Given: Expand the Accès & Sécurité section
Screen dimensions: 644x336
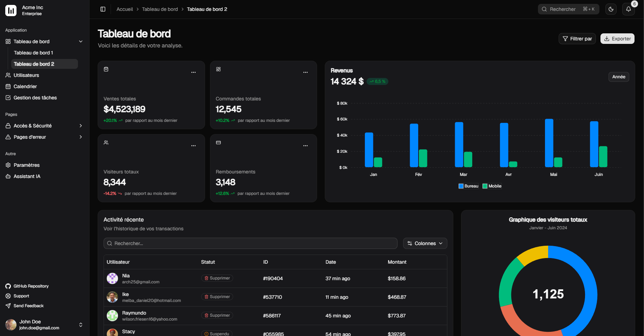Looking at the screenshot, I should click(81, 126).
